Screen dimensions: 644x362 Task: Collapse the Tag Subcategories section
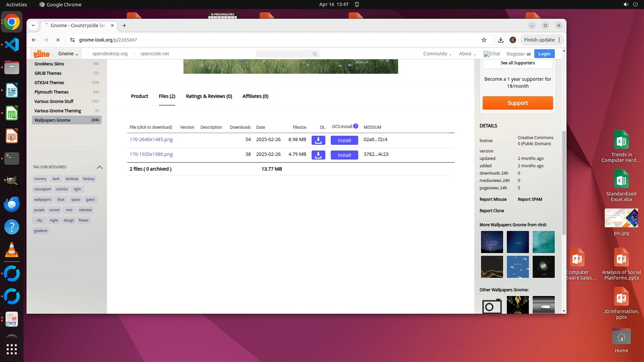click(x=99, y=167)
